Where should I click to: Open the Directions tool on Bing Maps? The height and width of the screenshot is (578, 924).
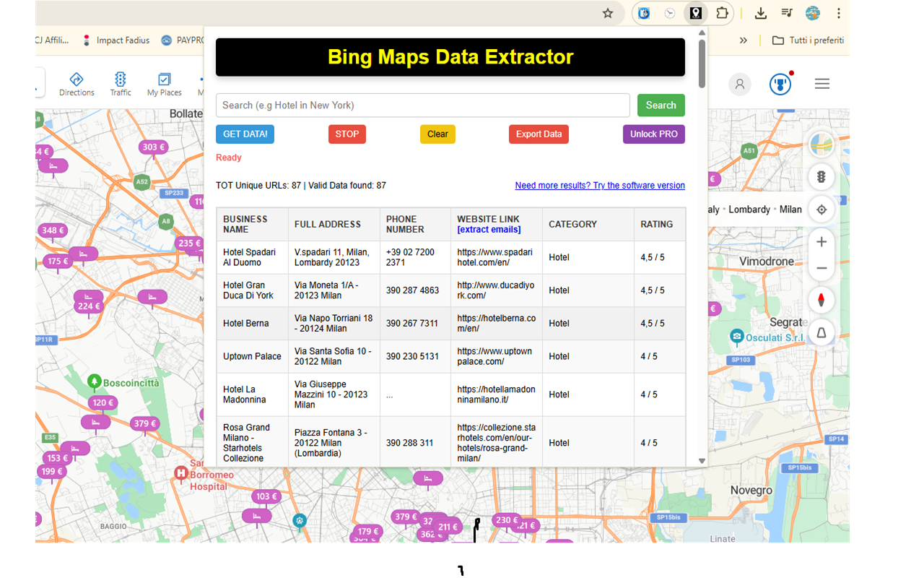77,83
